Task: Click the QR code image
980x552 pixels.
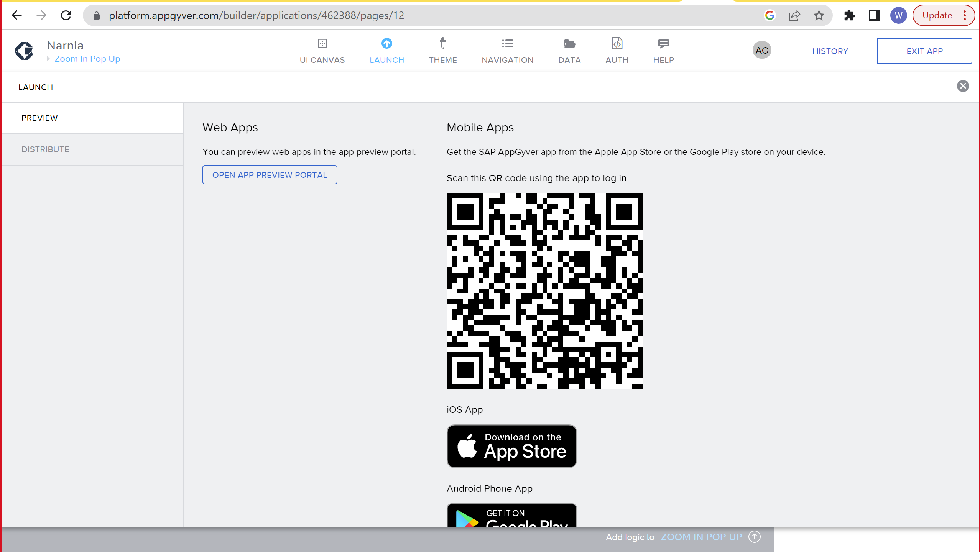Action: (x=544, y=291)
